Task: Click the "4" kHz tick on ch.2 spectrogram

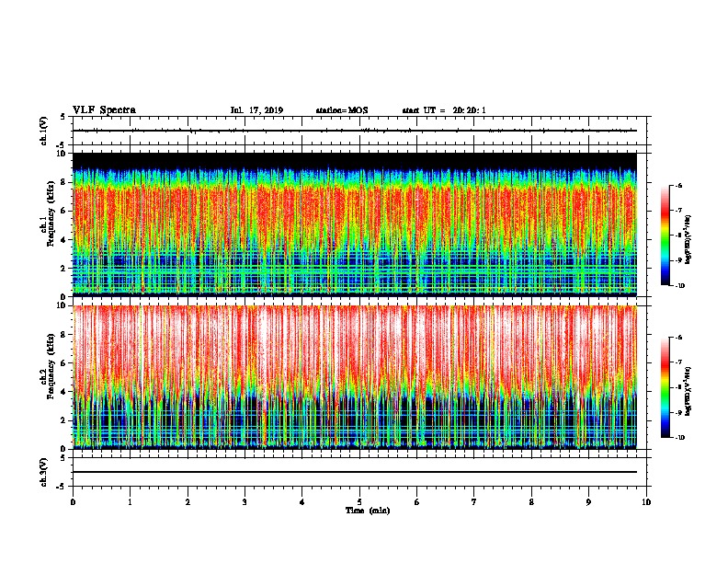Action: (x=63, y=392)
